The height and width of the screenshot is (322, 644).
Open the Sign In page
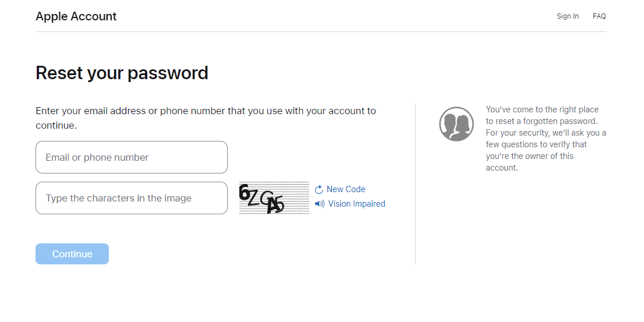pos(567,16)
